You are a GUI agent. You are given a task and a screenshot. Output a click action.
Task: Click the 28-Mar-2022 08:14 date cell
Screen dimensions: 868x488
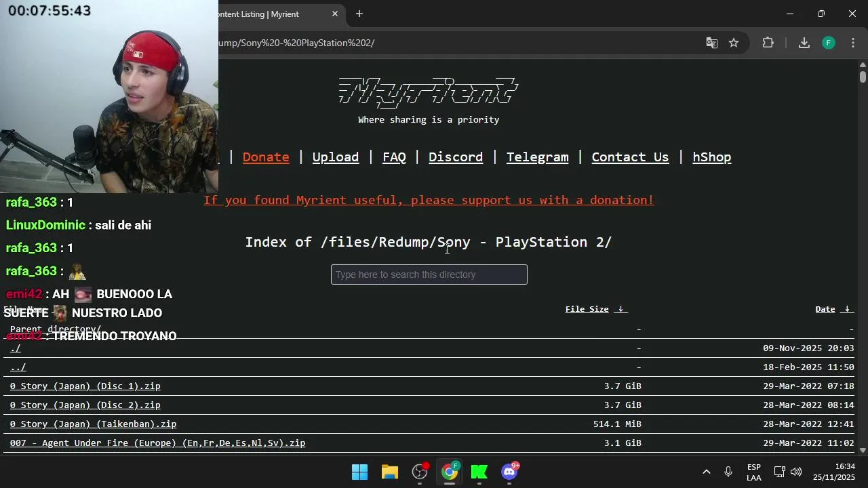coord(808,405)
